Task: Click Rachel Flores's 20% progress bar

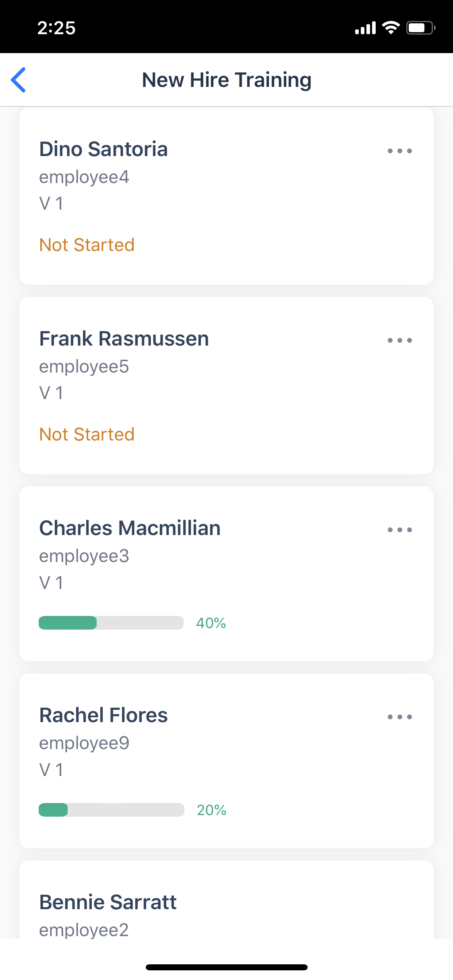Action: 111,810
